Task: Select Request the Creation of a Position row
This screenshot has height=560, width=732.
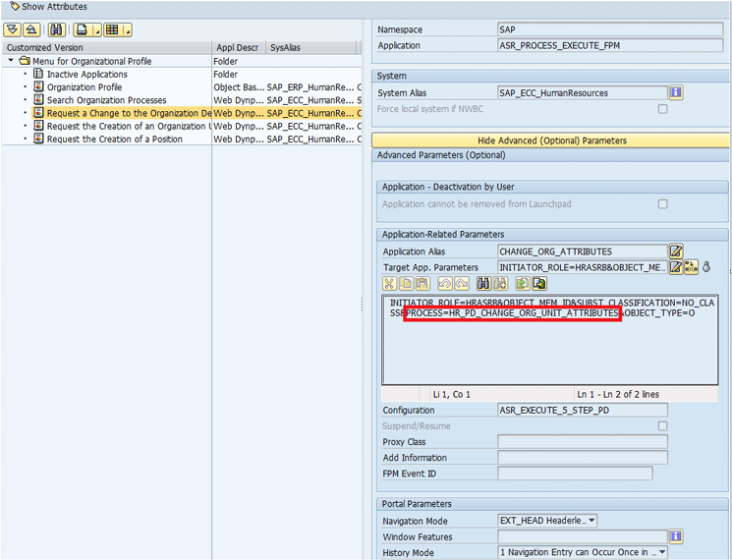Action: tap(182, 140)
